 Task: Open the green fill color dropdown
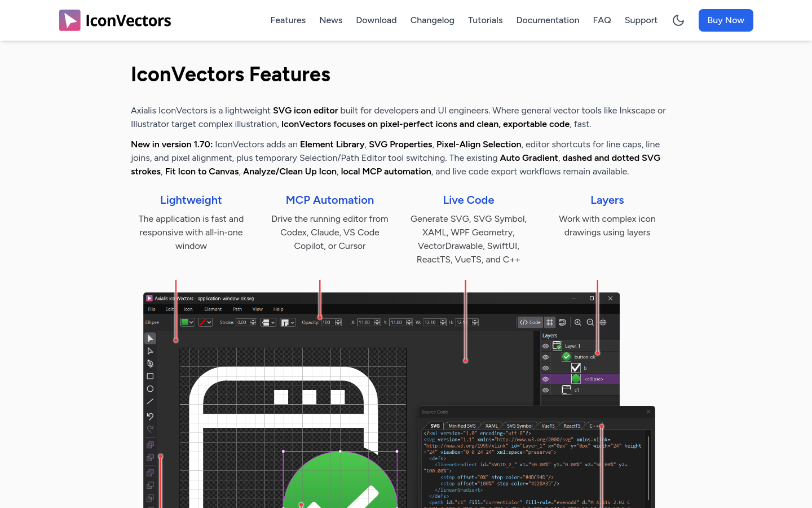pyautogui.click(x=187, y=322)
